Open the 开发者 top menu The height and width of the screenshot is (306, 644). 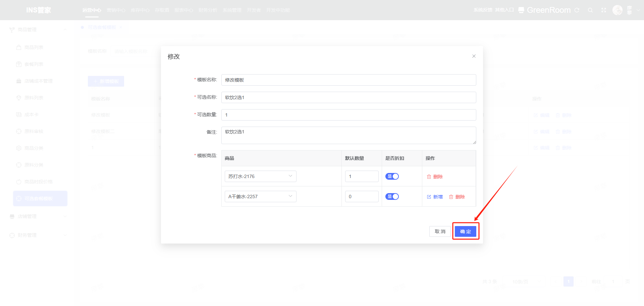coord(254,10)
